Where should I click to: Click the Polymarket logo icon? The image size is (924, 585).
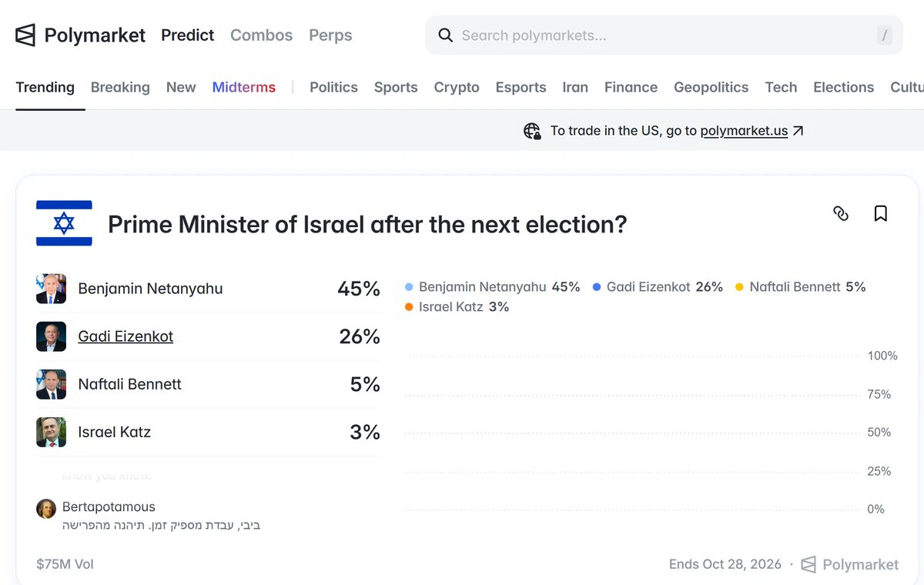tap(25, 35)
